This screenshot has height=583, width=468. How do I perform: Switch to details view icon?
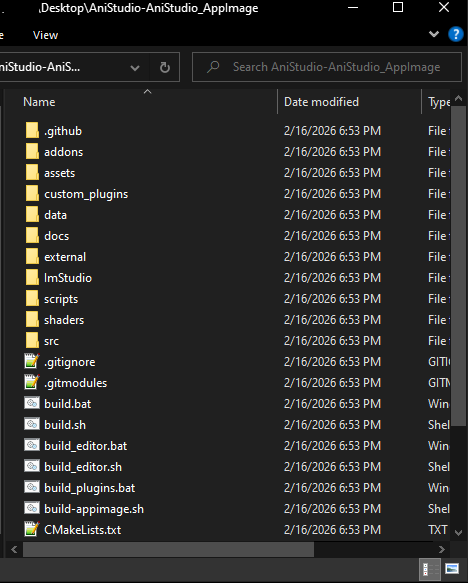430,569
